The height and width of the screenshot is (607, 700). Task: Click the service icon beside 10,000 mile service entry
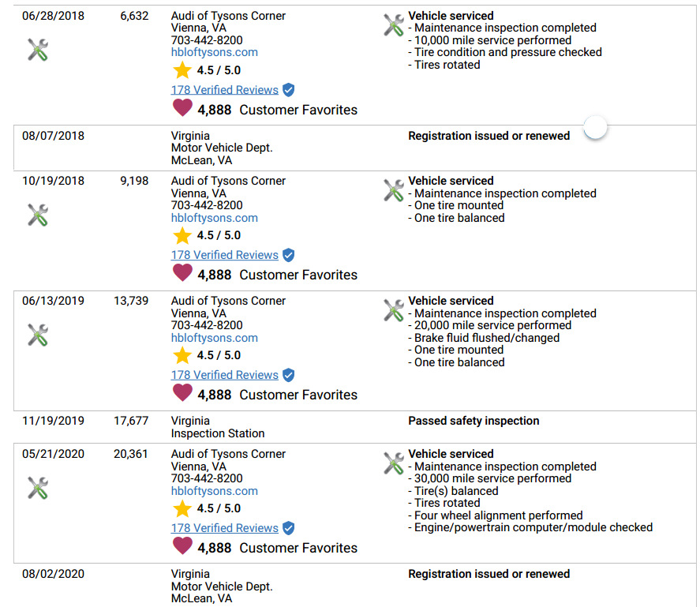point(394,25)
